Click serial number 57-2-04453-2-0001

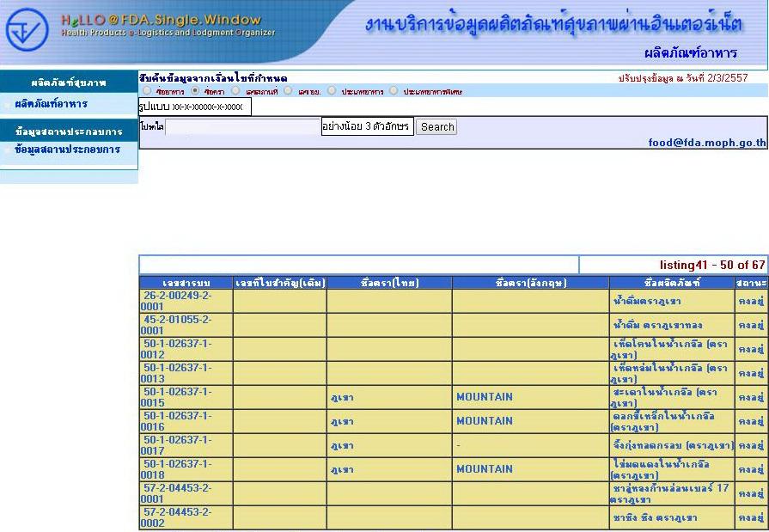pyautogui.click(x=176, y=493)
